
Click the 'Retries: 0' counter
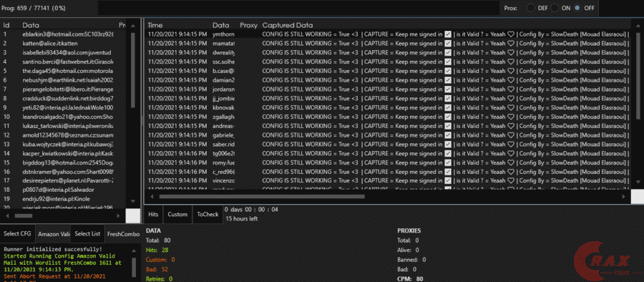160,278
